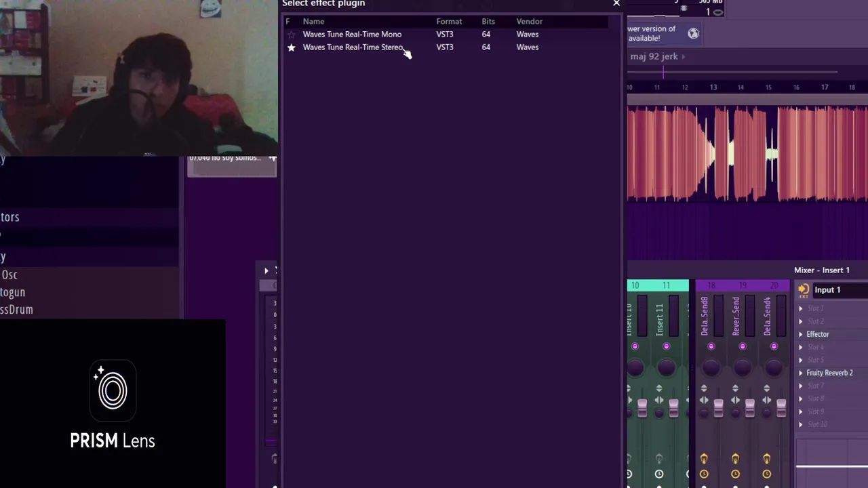Sort plugin list by Name column
Image resolution: width=868 pixels, height=488 pixels.
313,22
